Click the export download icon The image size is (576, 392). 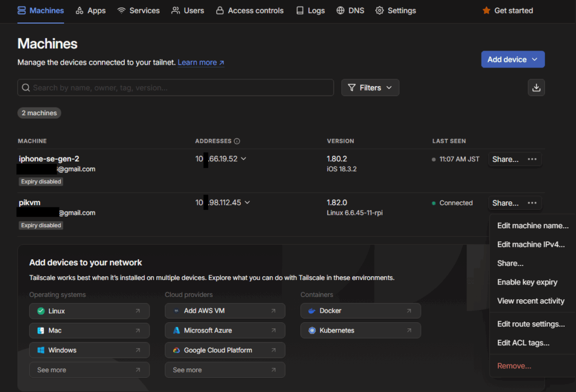[536, 87]
